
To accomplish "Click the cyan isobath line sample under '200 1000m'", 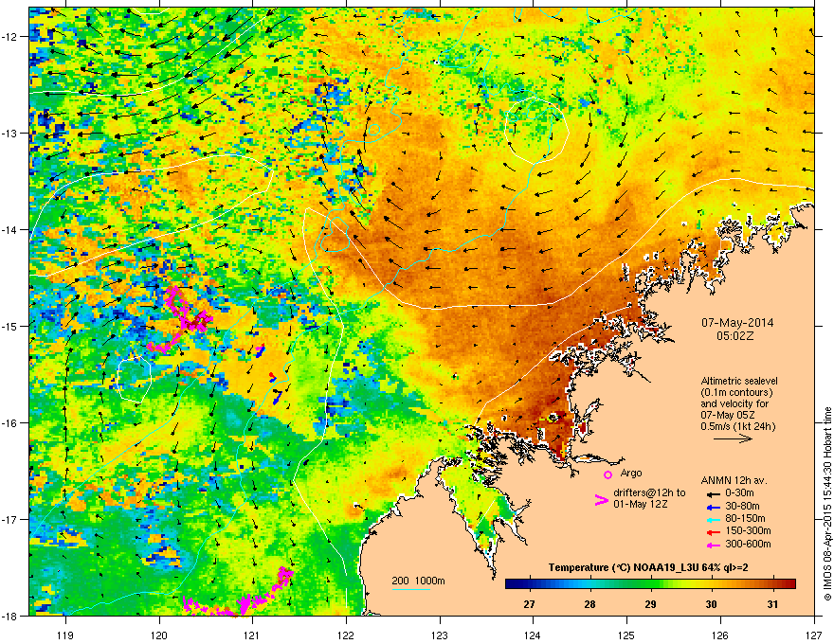I will (410, 589).
